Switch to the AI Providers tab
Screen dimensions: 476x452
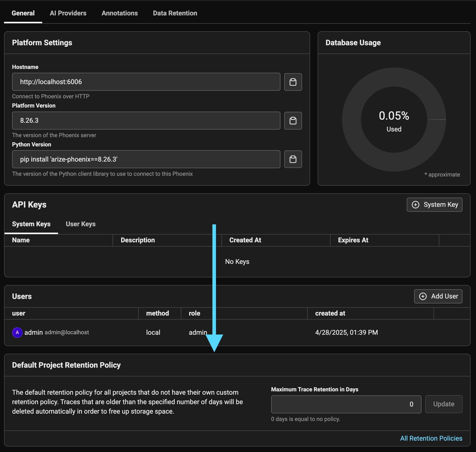tap(68, 13)
